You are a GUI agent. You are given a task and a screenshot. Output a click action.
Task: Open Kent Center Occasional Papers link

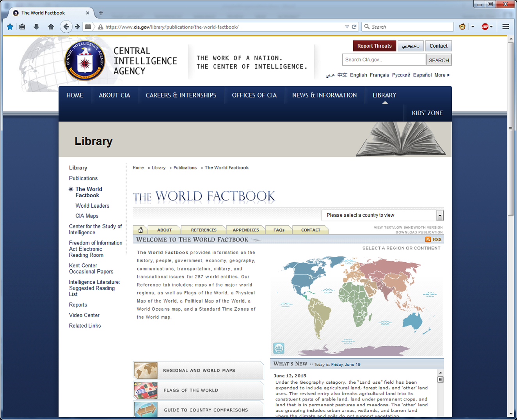91,269
